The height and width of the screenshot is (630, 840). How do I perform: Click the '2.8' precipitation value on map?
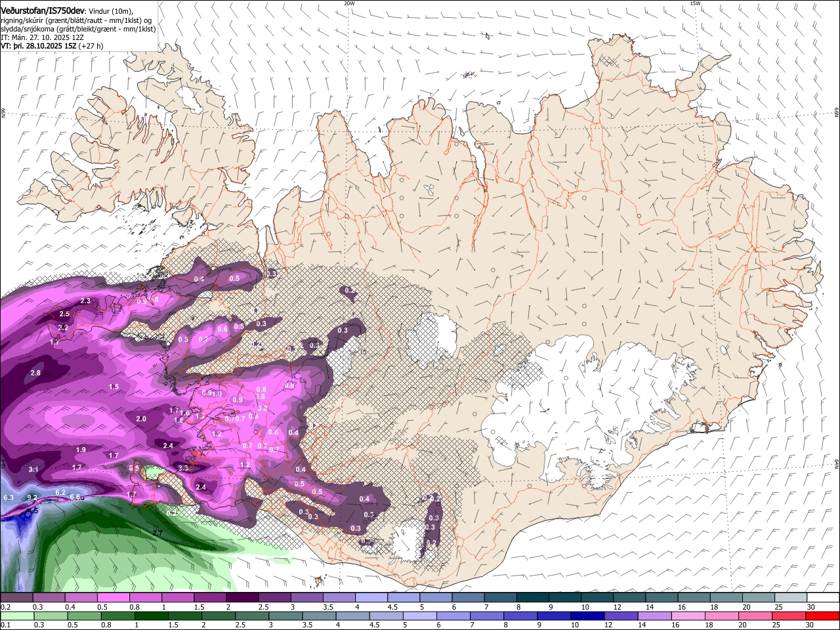pyautogui.click(x=35, y=373)
